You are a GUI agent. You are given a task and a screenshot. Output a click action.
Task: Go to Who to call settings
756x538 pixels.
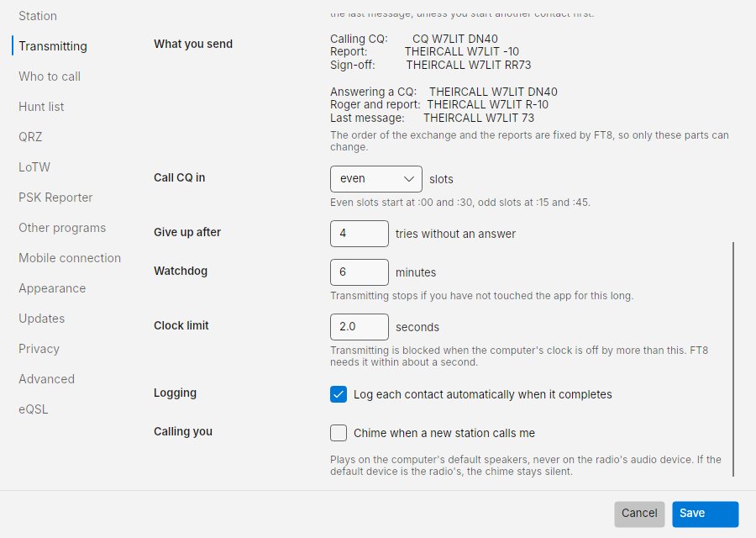(50, 76)
